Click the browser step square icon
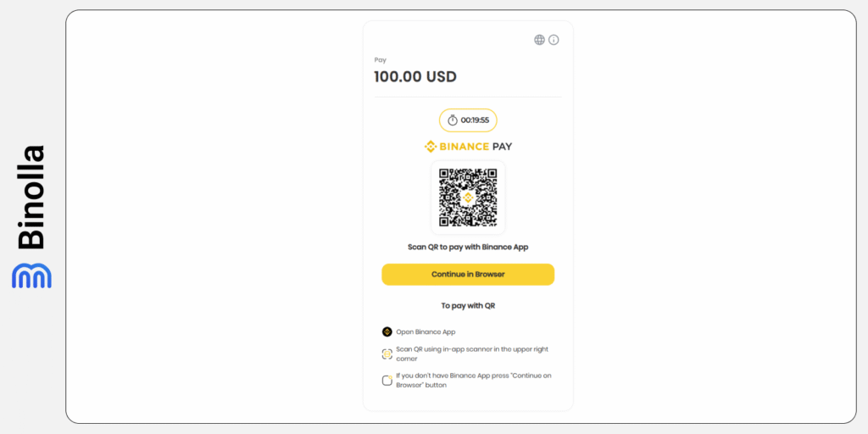The height and width of the screenshot is (434, 868). tap(387, 380)
